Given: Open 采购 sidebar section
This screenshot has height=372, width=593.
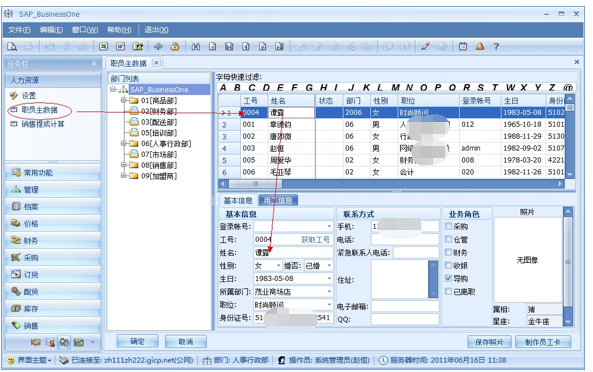Looking at the screenshot, I should (x=53, y=258).
